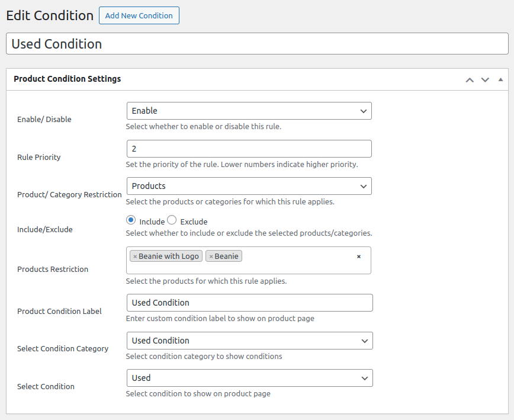This screenshot has height=420, width=514.
Task: Open the Select Condition Category dropdown
Action: (249, 341)
